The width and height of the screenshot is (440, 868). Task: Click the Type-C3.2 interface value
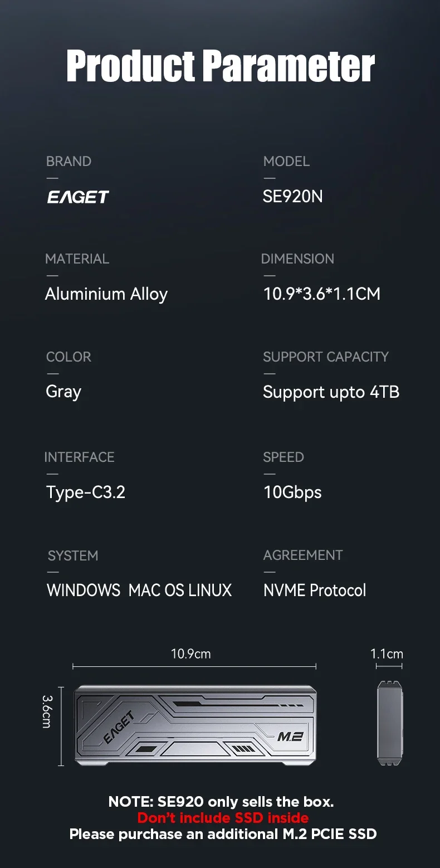[x=86, y=492]
